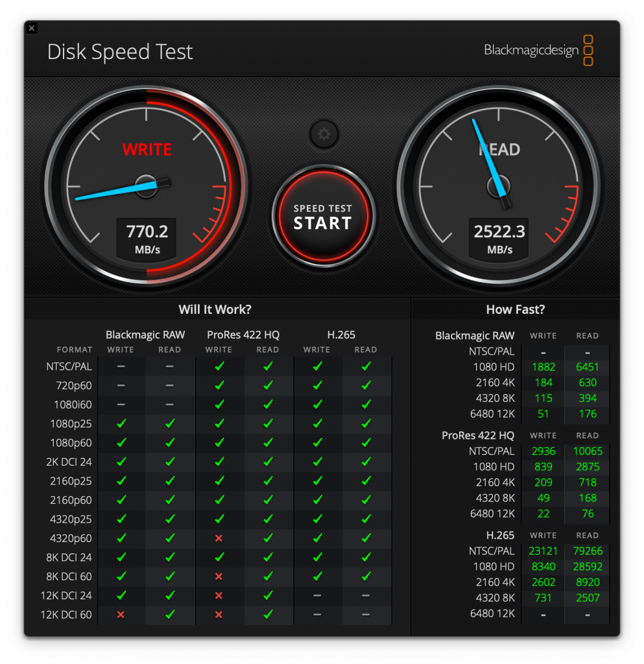644x664 pixels.
Task: Click 1080p60 ProRes read checkmark
Action: (x=268, y=442)
